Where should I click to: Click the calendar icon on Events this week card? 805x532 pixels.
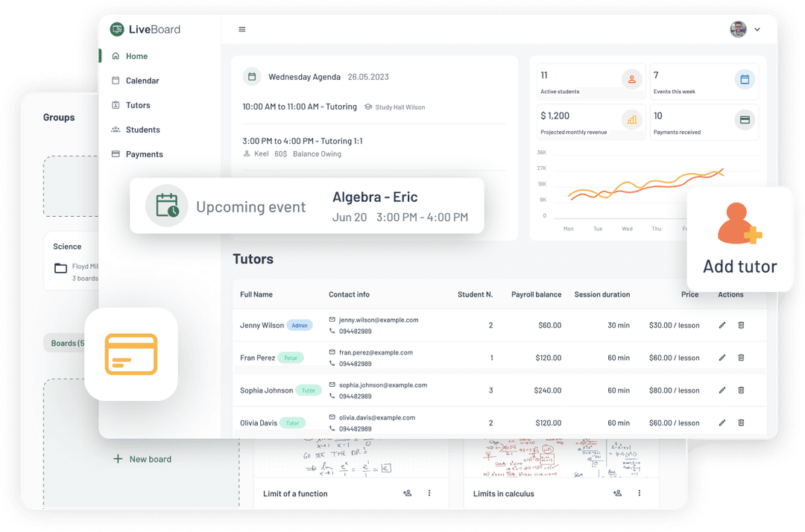(x=745, y=78)
